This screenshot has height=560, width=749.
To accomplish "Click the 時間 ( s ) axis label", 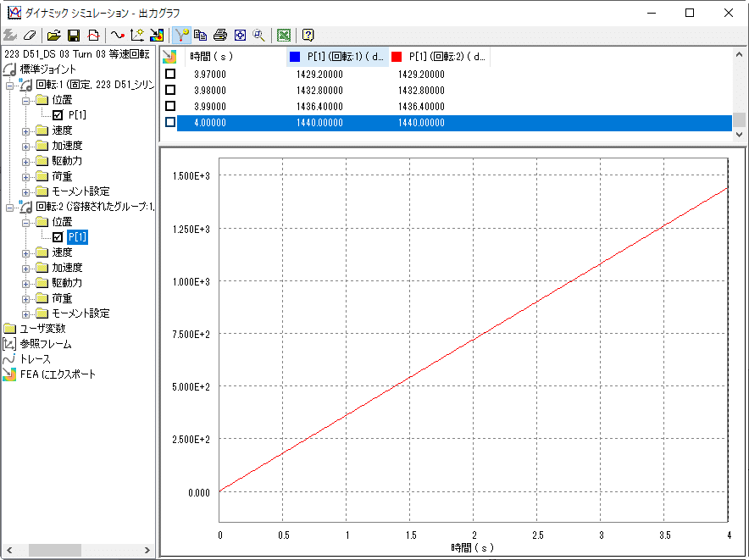I will point(472,547).
